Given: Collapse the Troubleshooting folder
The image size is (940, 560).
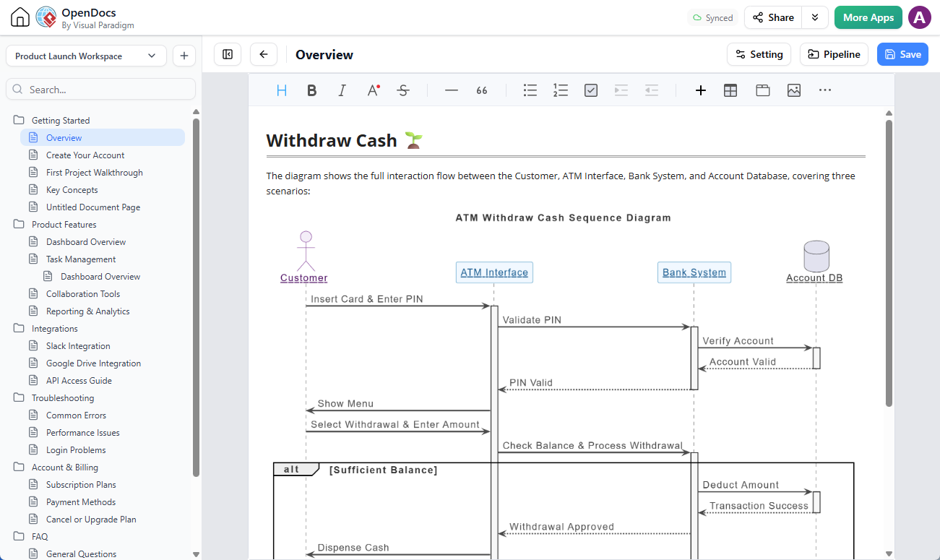Looking at the screenshot, I should pos(19,397).
